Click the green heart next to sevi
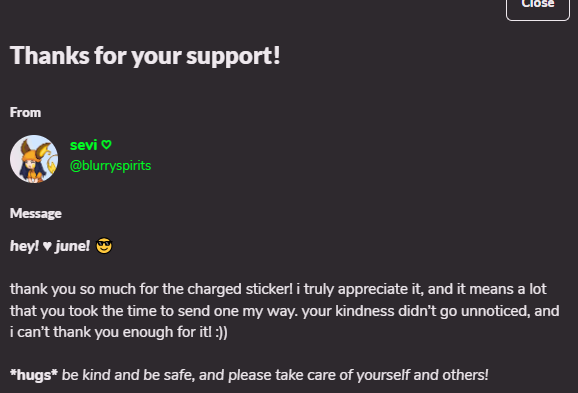578x393 pixels. 106,145
